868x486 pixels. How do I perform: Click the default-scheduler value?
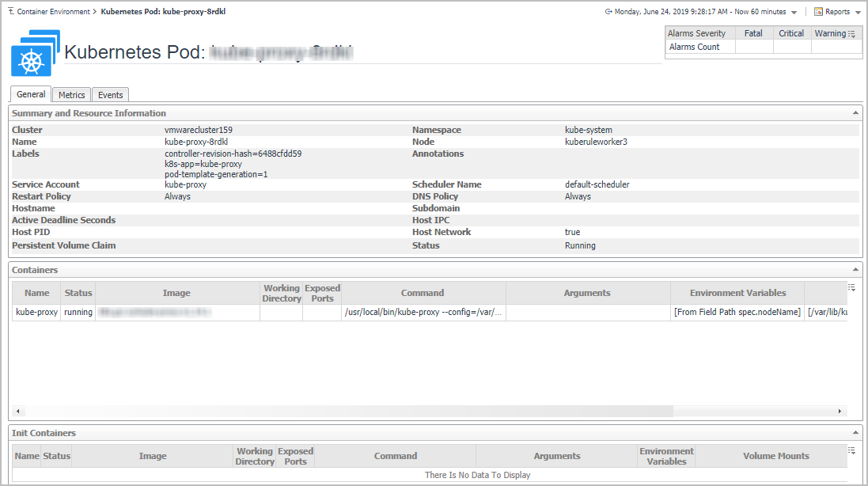tap(597, 184)
